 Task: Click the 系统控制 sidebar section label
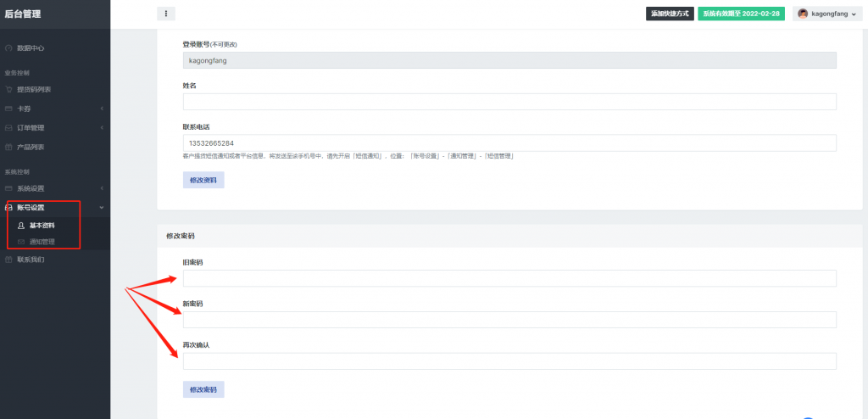pyautogui.click(x=17, y=172)
